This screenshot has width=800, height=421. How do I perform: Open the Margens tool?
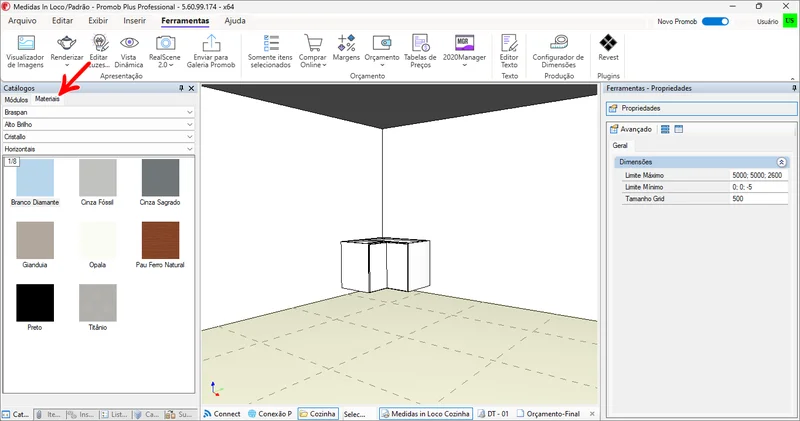tap(346, 47)
